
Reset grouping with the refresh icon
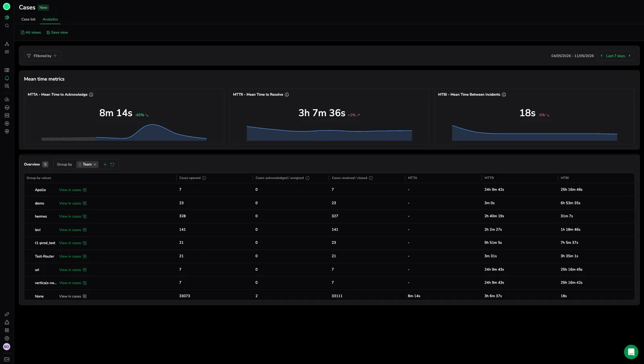pyautogui.click(x=112, y=165)
